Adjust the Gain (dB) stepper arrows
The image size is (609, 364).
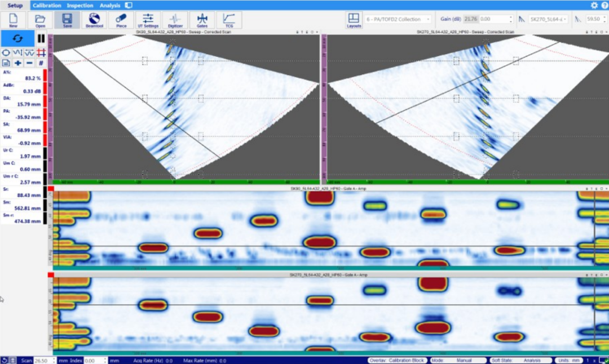pyautogui.click(x=511, y=19)
